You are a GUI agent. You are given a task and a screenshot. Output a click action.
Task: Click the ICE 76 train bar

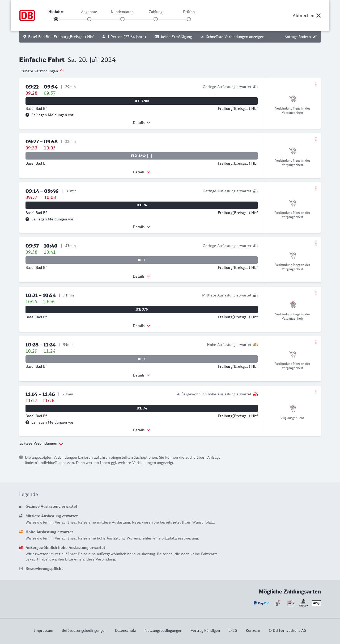tap(142, 205)
